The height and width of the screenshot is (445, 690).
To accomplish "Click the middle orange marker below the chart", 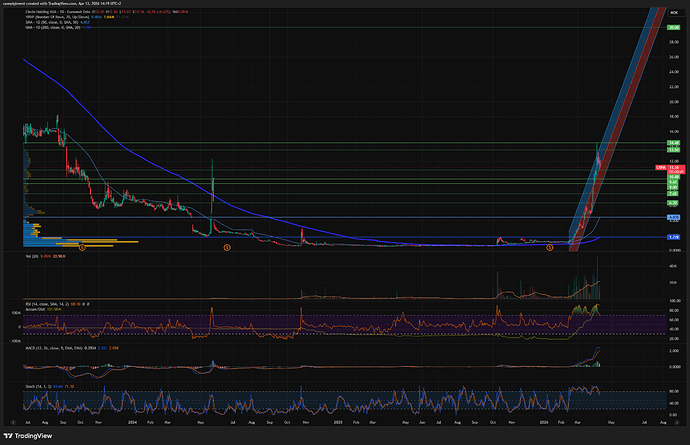I will (x=227, y=247).
